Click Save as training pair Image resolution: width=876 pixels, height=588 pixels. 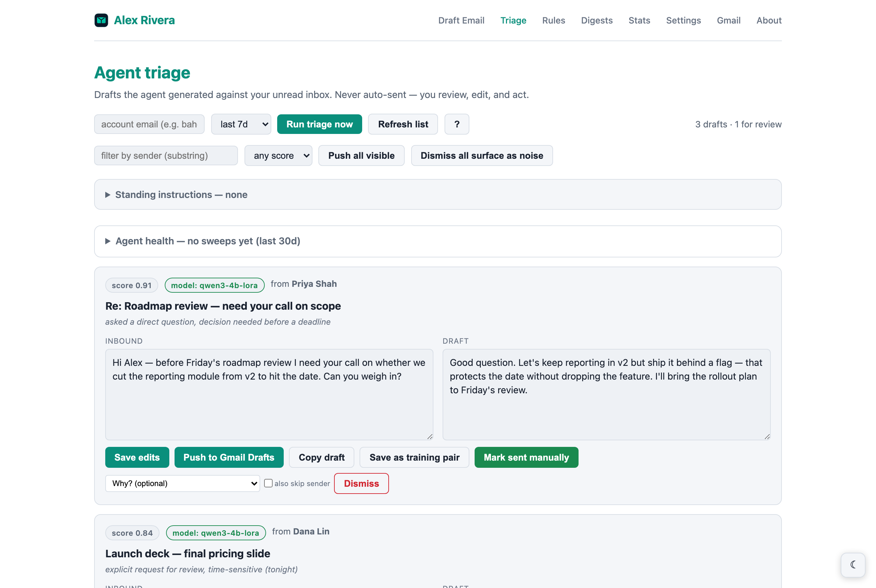tap(414, 457)
